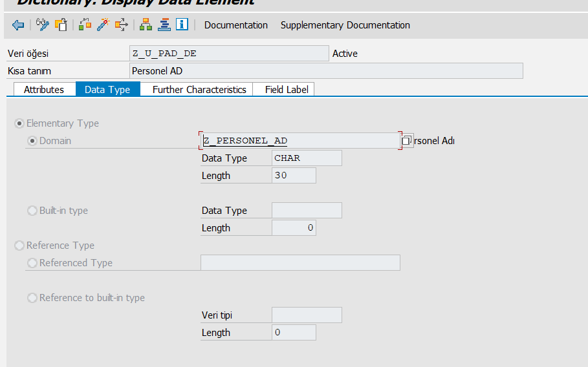The image size is (588, 367).
Task: Toggle Display/Change mode glasses-pencil icon
Action: click(43, 25)
